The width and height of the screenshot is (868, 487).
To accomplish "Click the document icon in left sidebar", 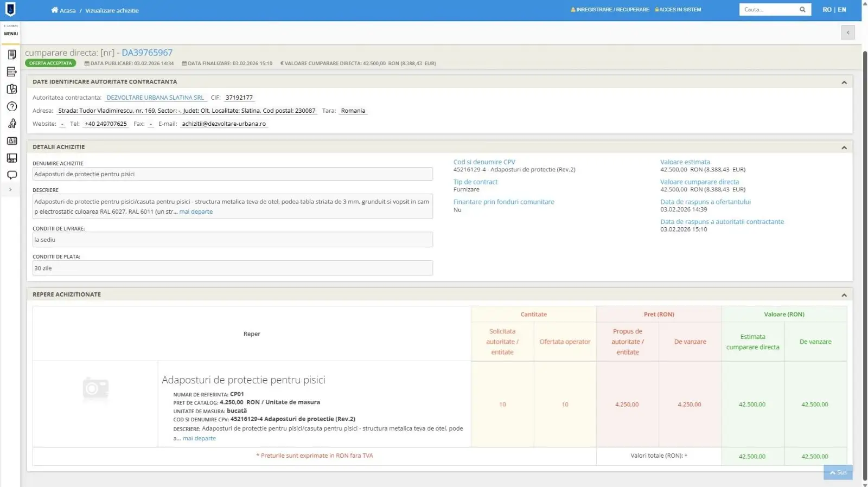I will [11, 54].
